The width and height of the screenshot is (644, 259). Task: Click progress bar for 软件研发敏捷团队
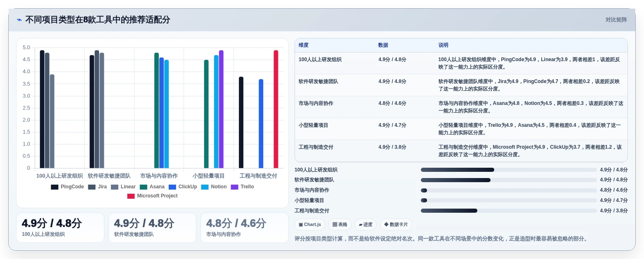coord(509,180)
